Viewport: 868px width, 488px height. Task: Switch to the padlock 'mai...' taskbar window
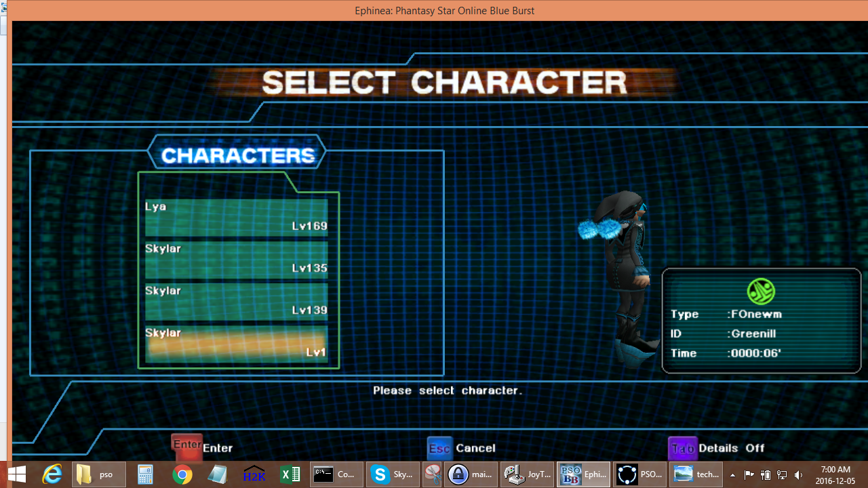471,474
